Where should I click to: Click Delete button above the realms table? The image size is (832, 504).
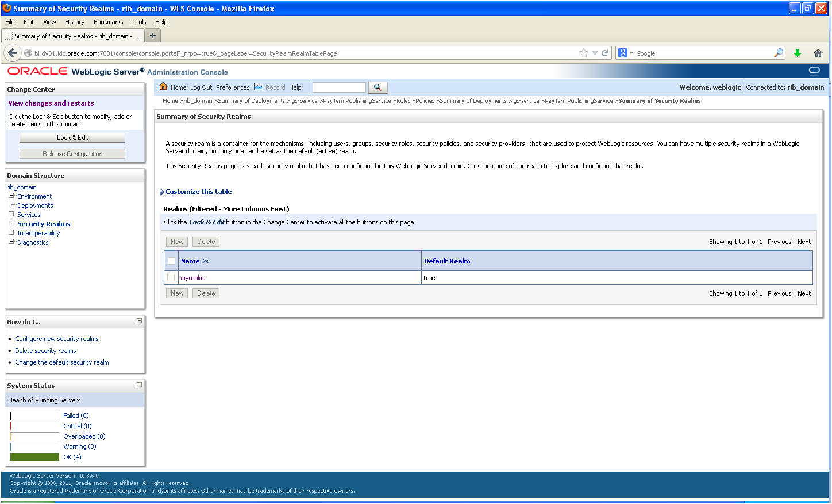(x=206, y=242)
